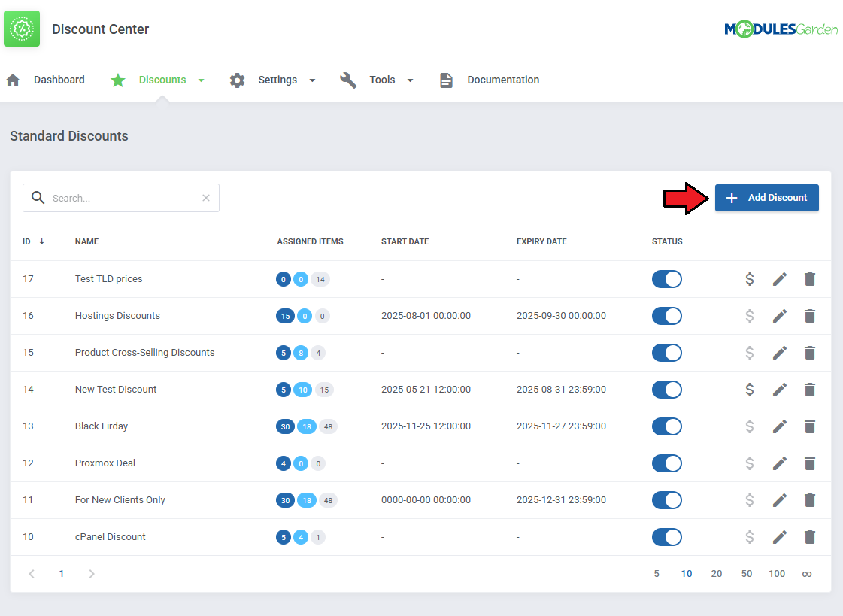Delete Product Cross-Selling Discounts
Screen dimensions: 843x616
(810, 353)
